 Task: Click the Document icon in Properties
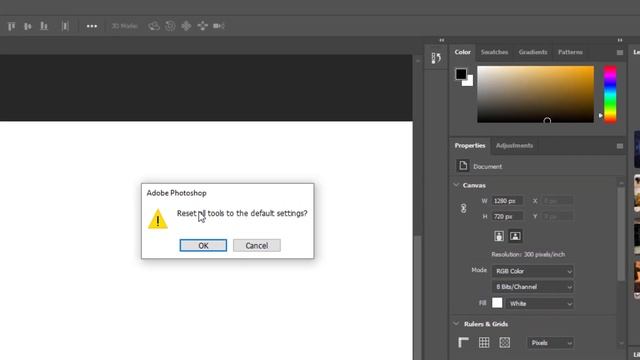[463, 166]
